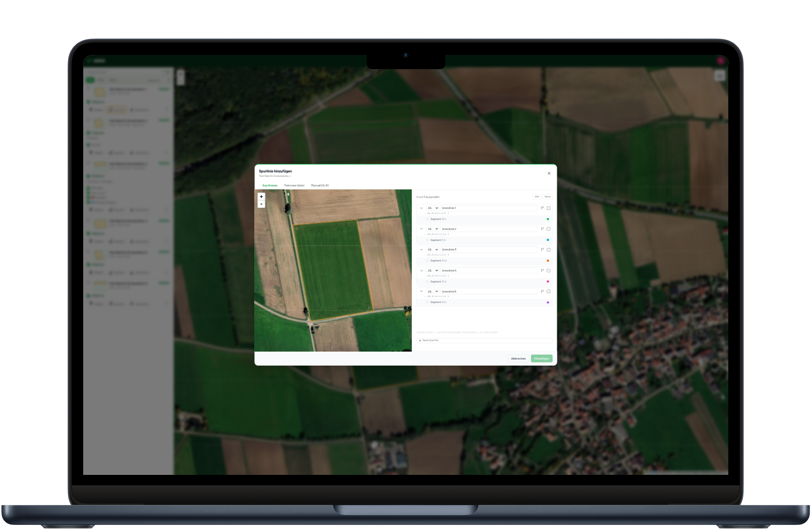
Task: Open the AB type dropdown for Grenzlinie 4
Action: pos(432,271)
